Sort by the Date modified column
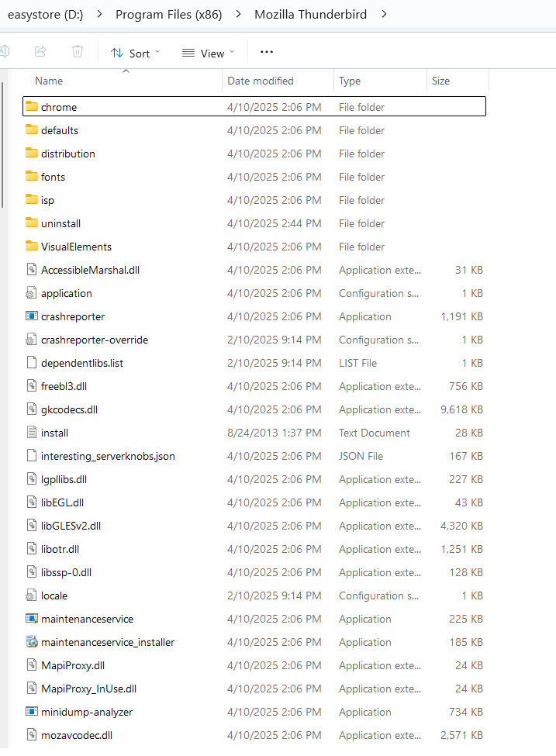The width and height of the screenshot is (556, 756). coord(261,81)
